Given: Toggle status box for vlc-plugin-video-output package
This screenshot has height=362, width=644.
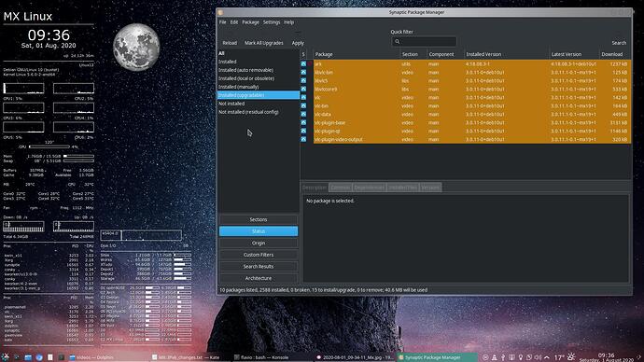Looking at the screenshot, I should click(x=303, y=140).
